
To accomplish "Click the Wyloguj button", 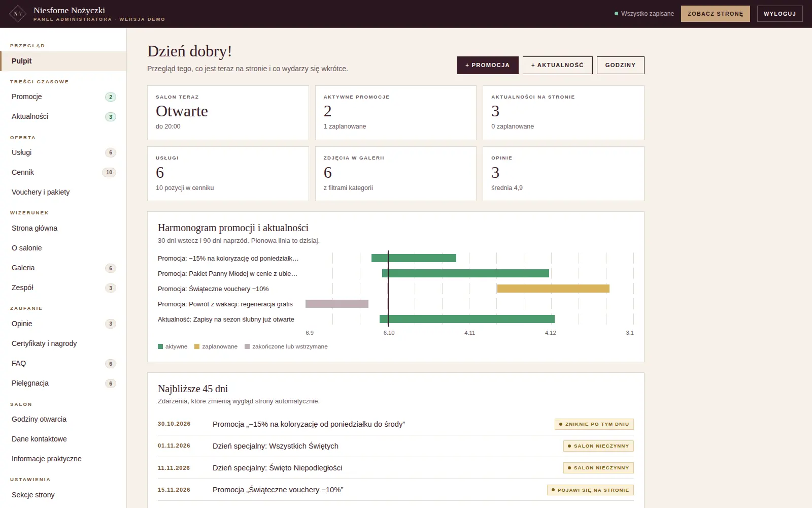I will [x=780, y=14].
